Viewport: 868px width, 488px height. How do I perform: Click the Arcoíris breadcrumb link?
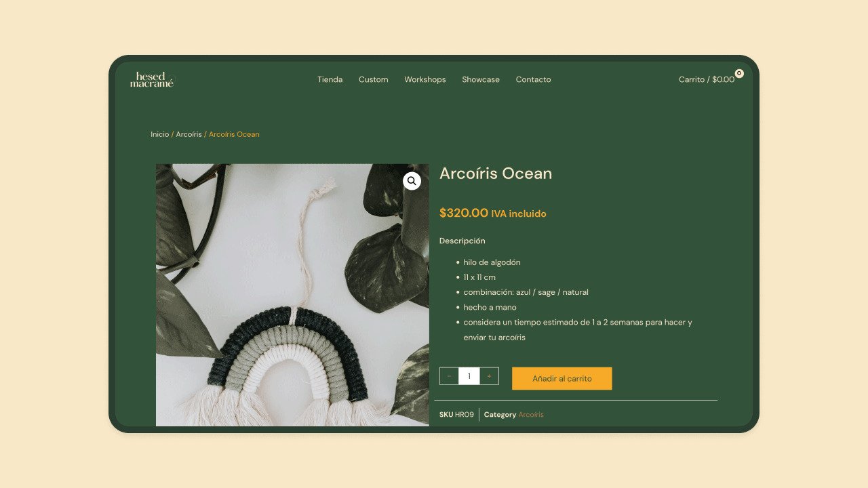point(189,134)
